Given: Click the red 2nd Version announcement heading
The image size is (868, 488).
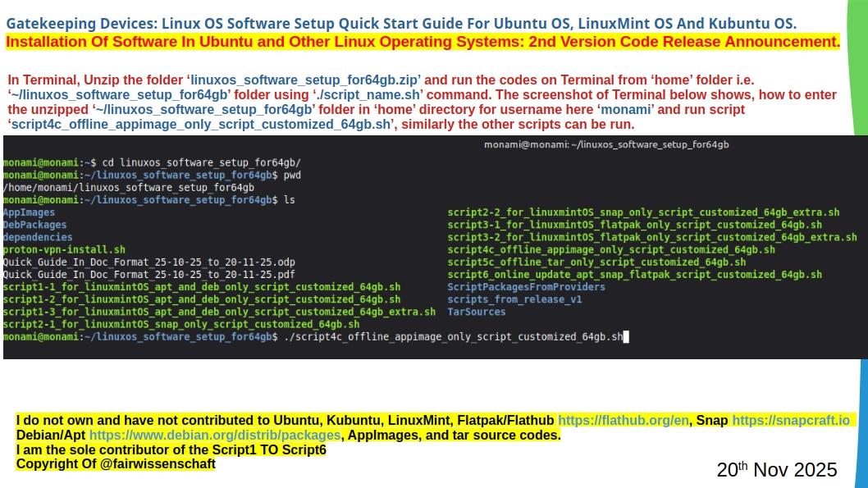Looking at the screenshot, I should click(423, 42).
